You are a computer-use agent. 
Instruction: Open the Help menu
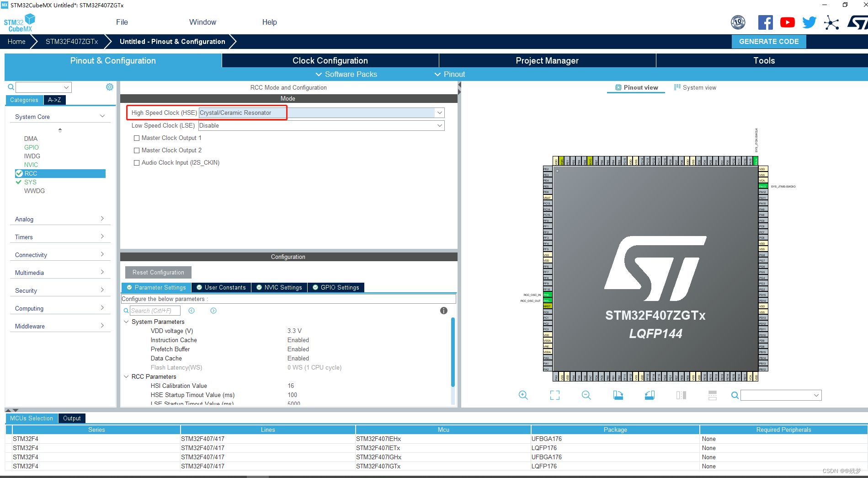pos(269,22)
